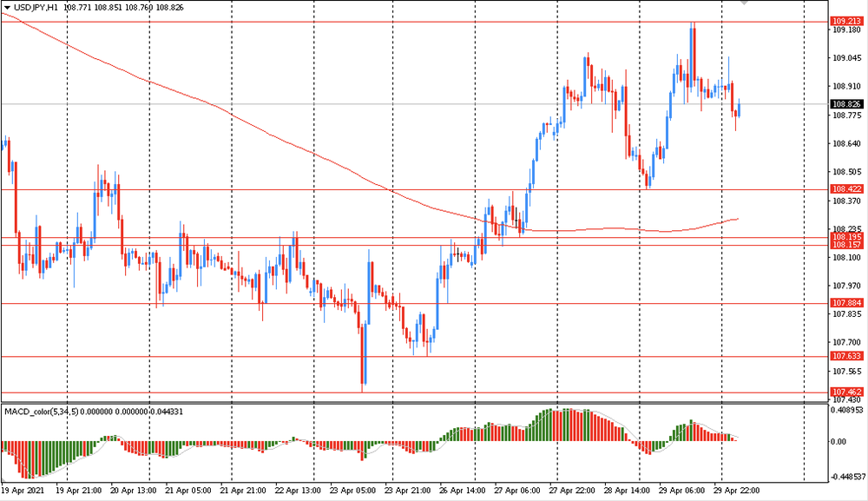Click the 27 Apr 22:00 time label
868x501 pixels.
(x=572, y=491)
